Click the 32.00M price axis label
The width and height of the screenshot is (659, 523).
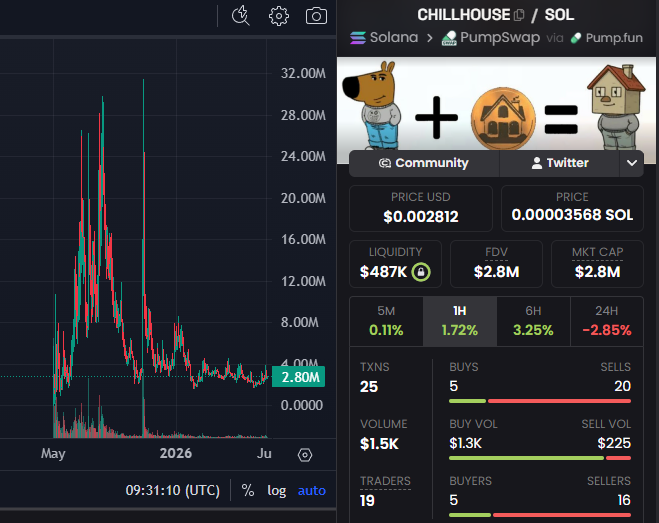303,73
